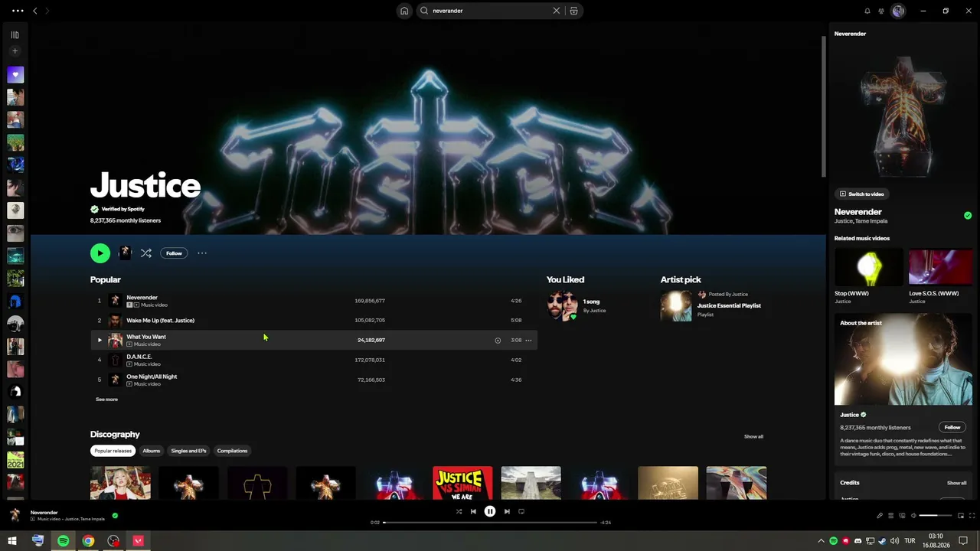The width and height of the screenshot is (980, 551).
Task: Show all credits in the Now Playing panel
Action: (956, 483)
